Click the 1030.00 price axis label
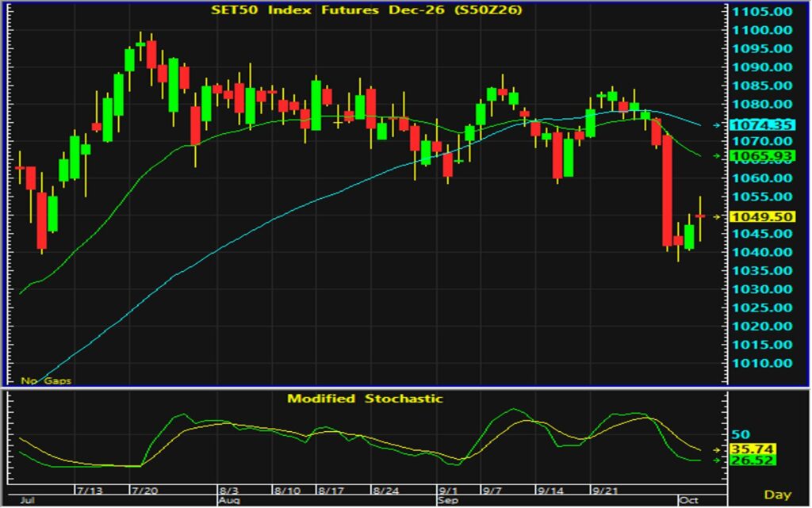Viewport: 812px width, 508px height. pyautogui.click(x=762, y=289)
